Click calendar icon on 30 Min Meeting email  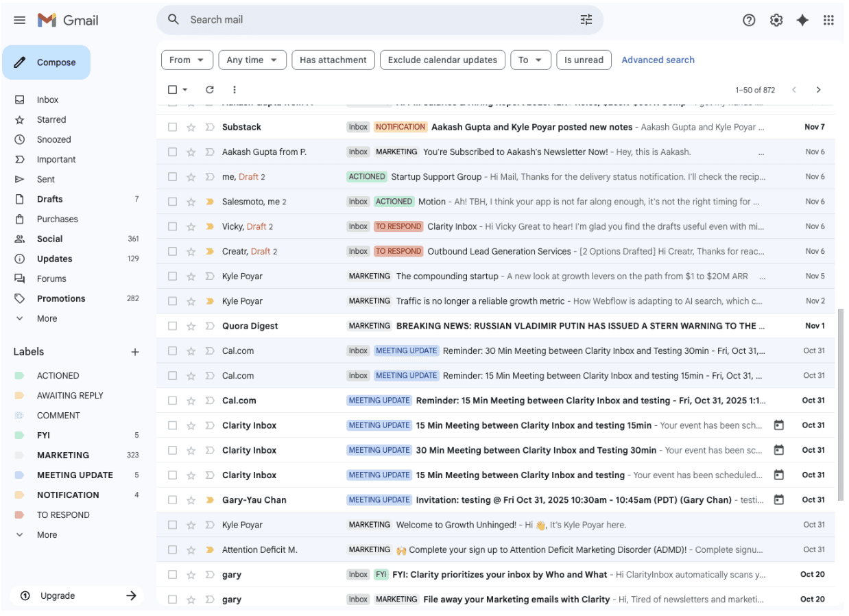point(778,450)
